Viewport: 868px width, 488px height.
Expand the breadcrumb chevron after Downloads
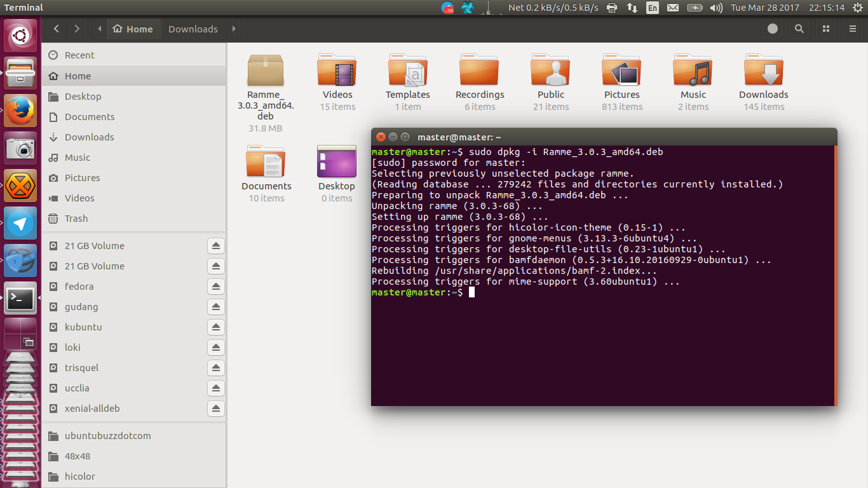(x=233, y=29)
